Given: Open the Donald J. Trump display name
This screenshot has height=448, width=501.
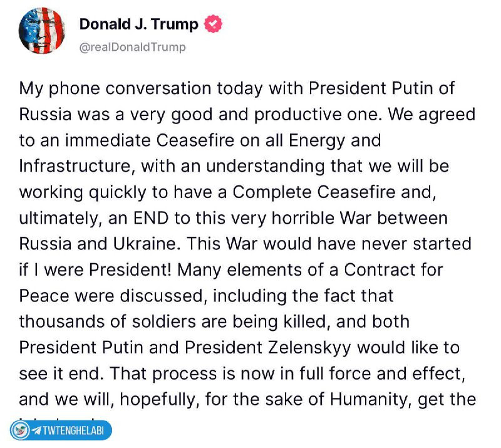Looking at the screenshot, I should [138, 24].
